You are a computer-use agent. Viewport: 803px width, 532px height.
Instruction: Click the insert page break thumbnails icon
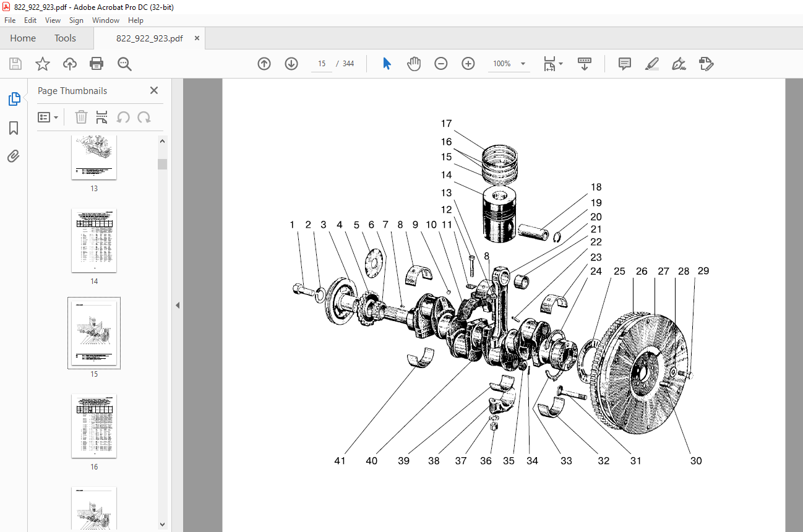[x=102, y=117]
